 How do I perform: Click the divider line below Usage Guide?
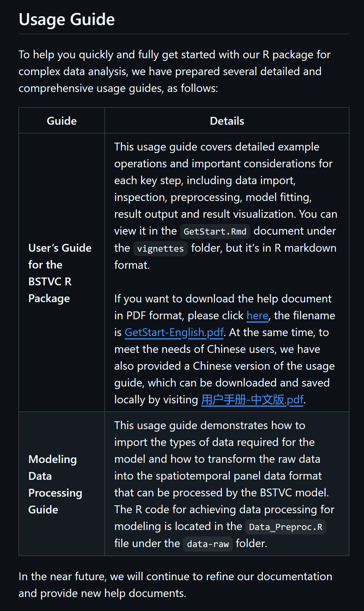tap(184, 34)
